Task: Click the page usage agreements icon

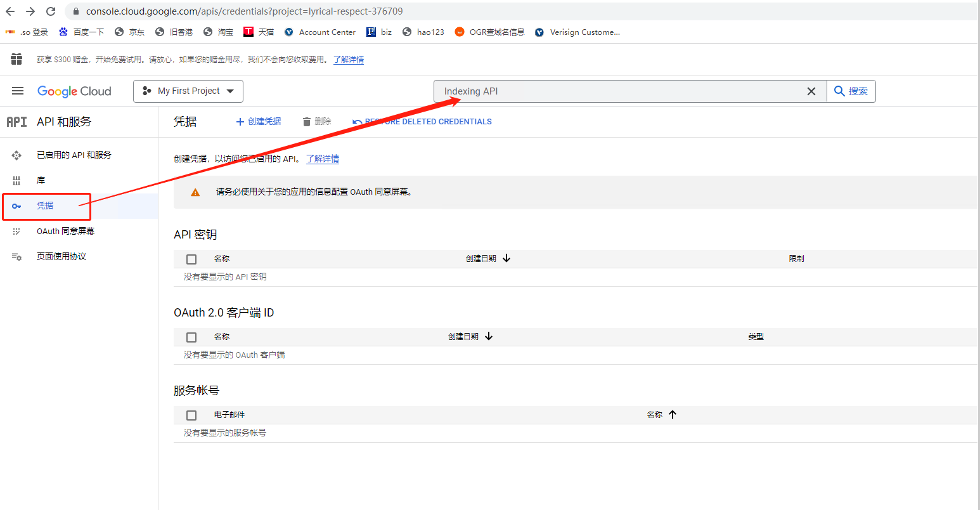Action: pos(16,256)
